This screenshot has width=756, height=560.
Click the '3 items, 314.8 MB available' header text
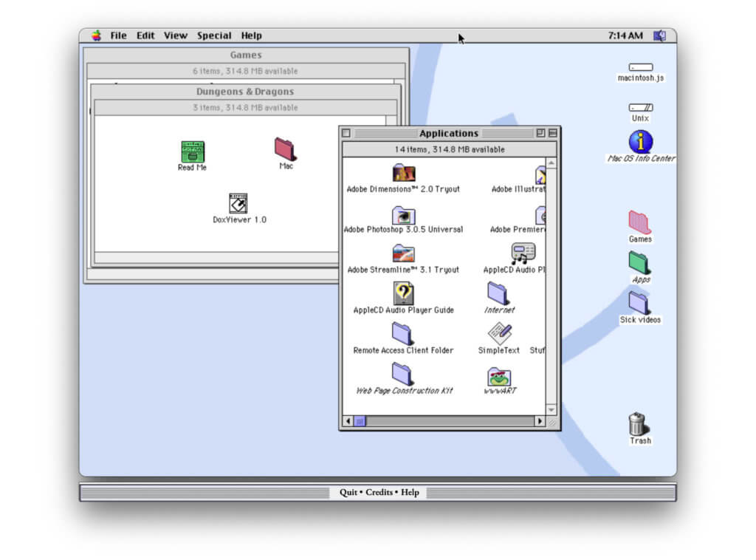click(245, 108)
